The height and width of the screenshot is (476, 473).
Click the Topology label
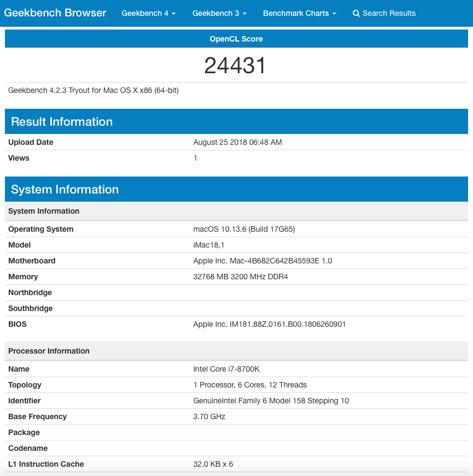pyautogui.click(x=25, y=385)
